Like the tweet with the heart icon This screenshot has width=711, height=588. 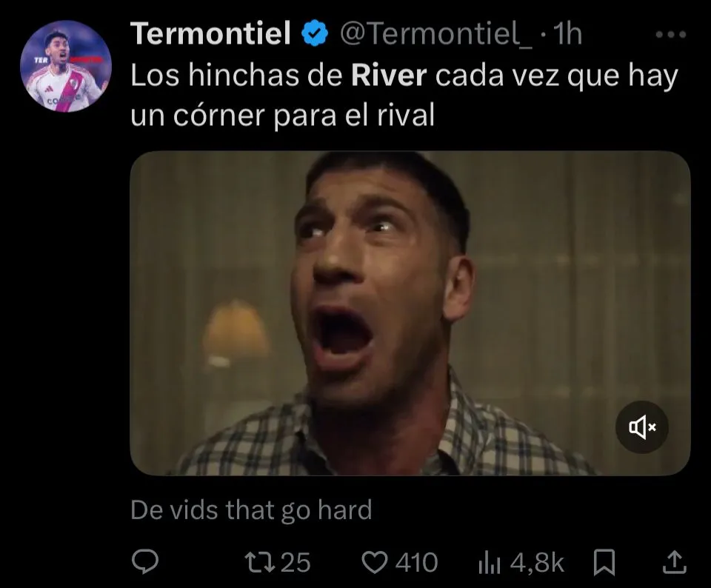pos(375,562)
